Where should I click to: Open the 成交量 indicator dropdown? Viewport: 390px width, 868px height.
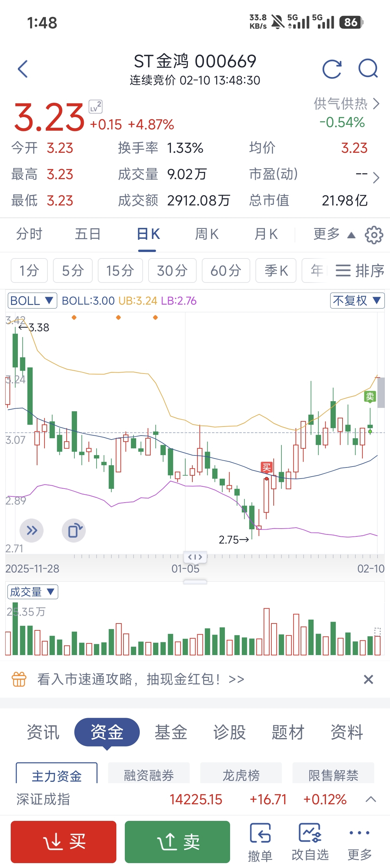(x=32, y=592)
